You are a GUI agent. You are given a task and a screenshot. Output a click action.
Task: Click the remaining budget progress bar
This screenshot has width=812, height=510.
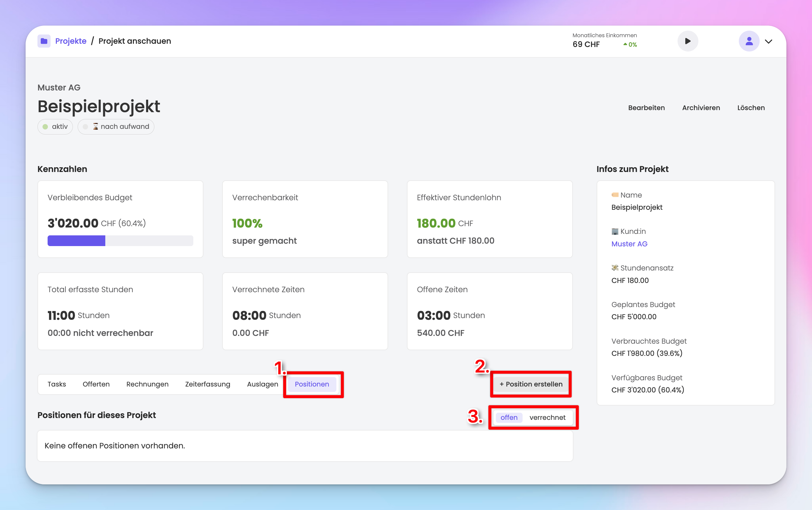[x=120, y=241]
